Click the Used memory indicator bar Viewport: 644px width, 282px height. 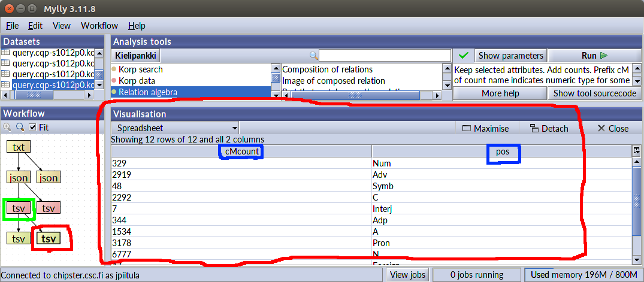(x=583, y=275)
